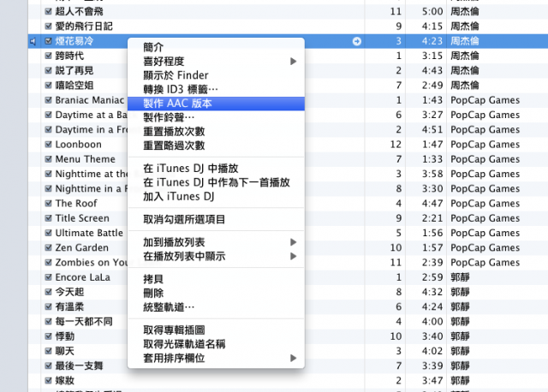Toggle the checkbox for 煙花易冷
Image resolution: width=548 pixels, height=392 pixels.
coord(49,41)
